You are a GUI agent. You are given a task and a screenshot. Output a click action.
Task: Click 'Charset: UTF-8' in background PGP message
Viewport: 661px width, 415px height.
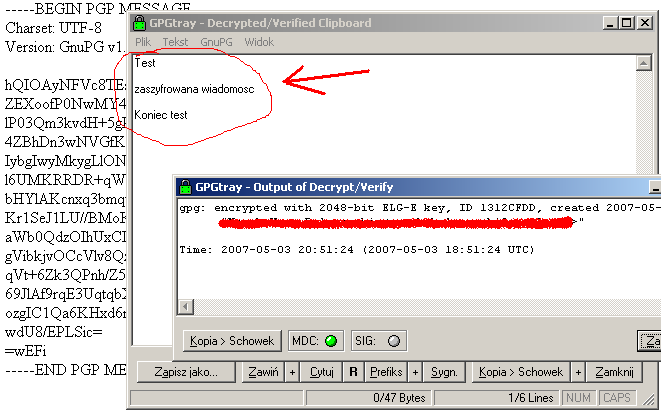click(x=54, y=28)
